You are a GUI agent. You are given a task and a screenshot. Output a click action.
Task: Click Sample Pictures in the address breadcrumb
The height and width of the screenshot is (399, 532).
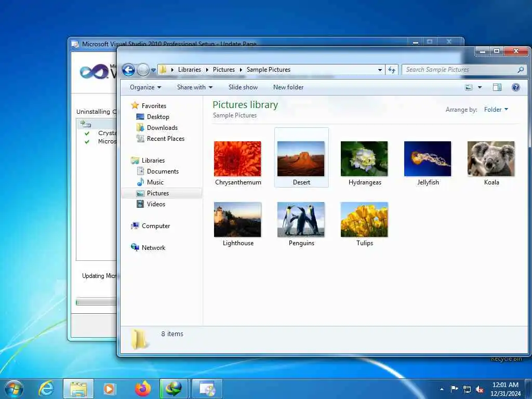click(269, 70)
